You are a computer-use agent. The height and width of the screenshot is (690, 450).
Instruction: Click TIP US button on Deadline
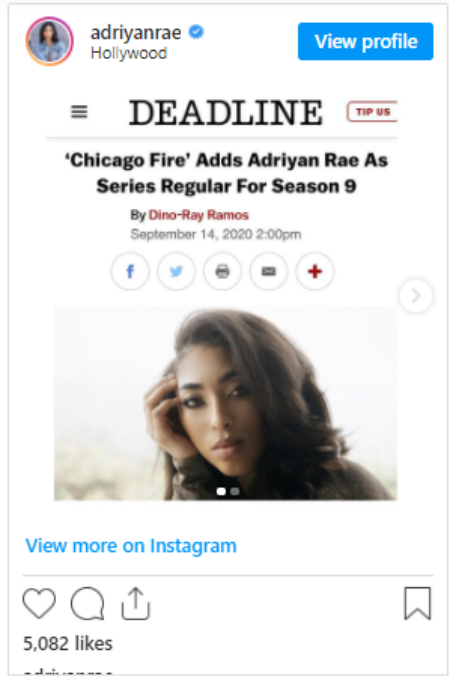(x=372, y=112)
